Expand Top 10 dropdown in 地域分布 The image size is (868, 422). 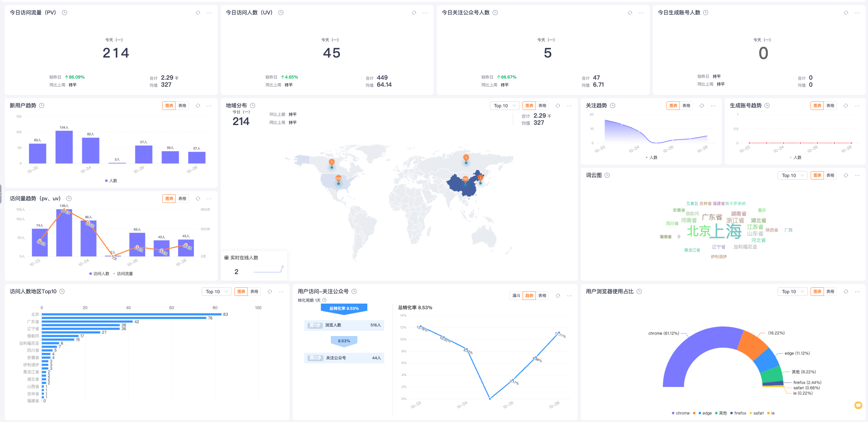[x=504, y=106]
